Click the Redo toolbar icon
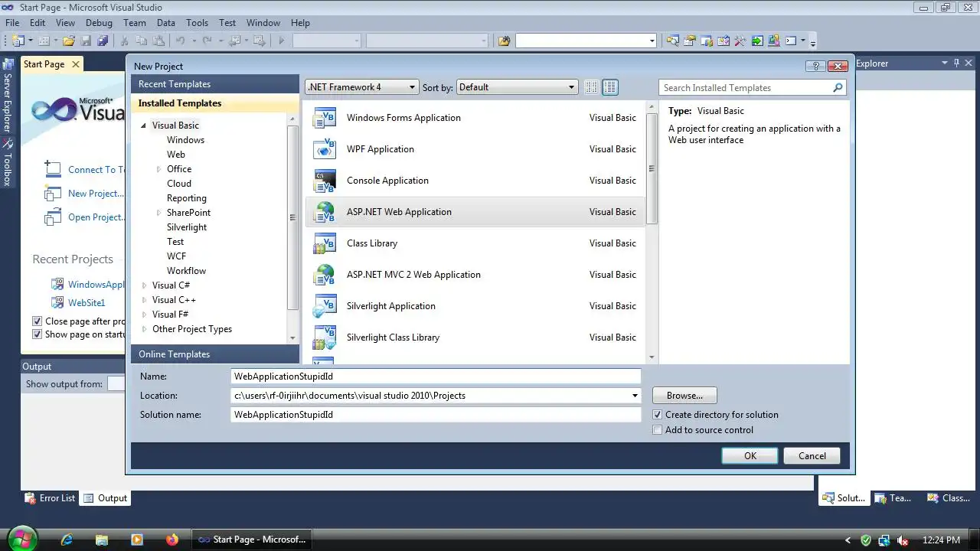Screen dimensions: 980x551 pyautogui.click(x=207, y=41)
